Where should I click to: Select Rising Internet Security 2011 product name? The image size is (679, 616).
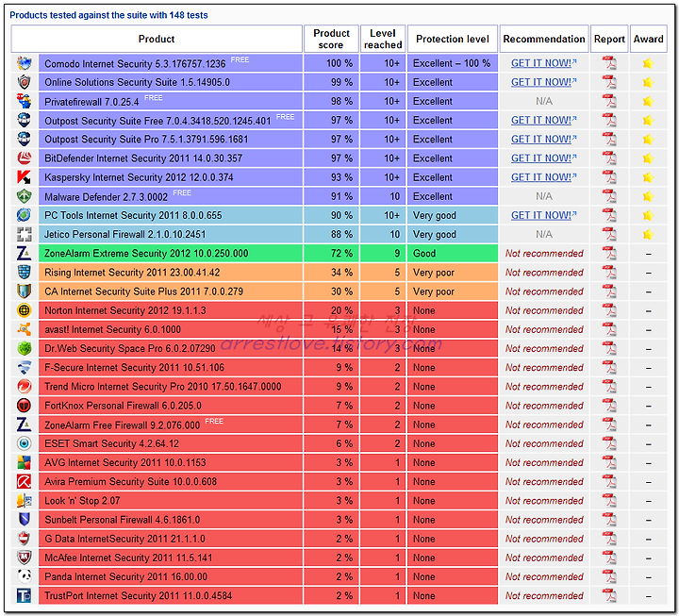132,273
